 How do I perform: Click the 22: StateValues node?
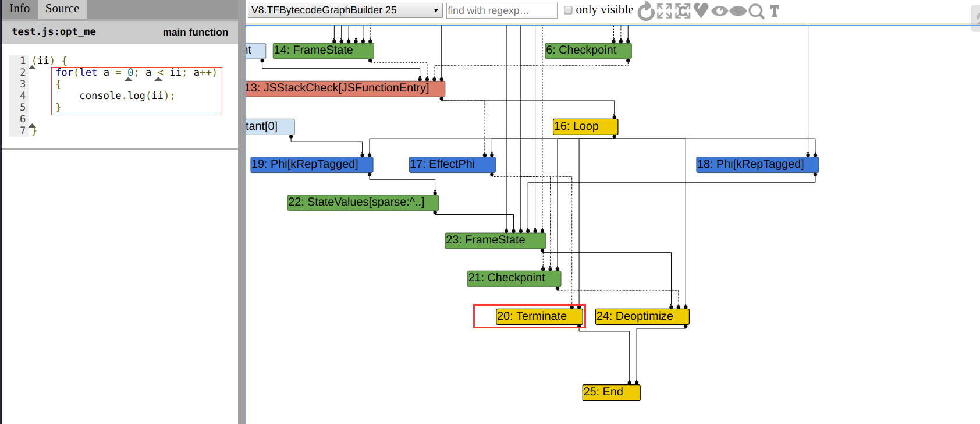click(362, 202)
